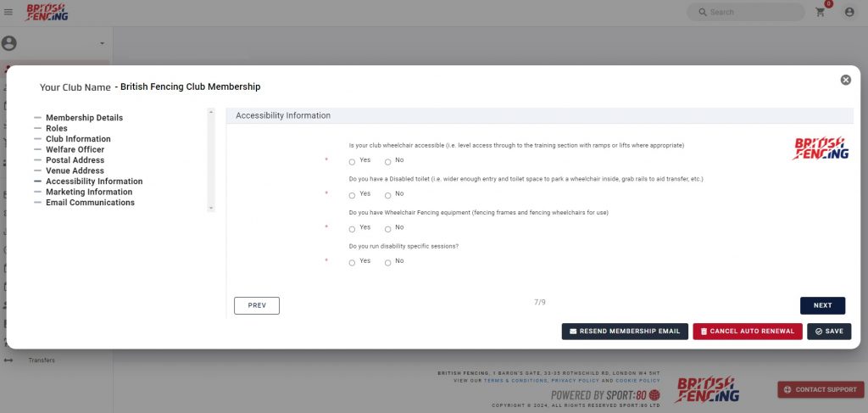Go to Membership Details section
868x413 pixels.
pyautogui.click(x=84, y=118)
